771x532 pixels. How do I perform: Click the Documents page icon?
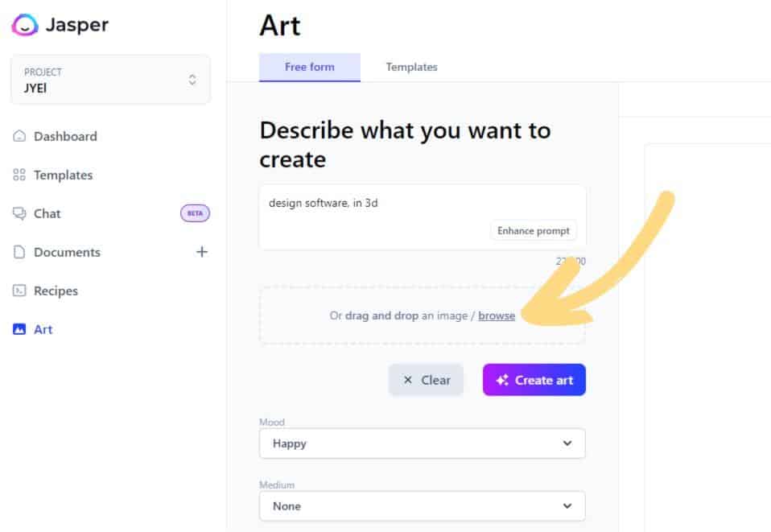pyautogui.click(x=19, y=252)
